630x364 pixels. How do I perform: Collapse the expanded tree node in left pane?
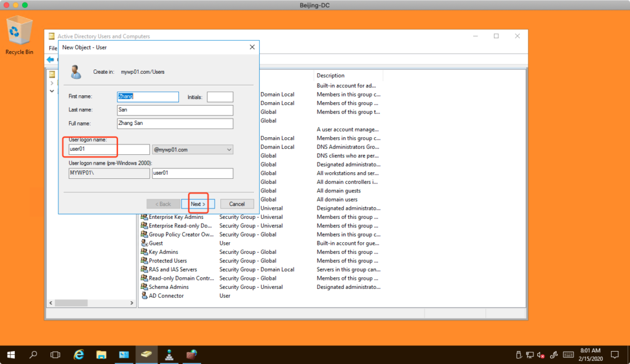(52, 91)
